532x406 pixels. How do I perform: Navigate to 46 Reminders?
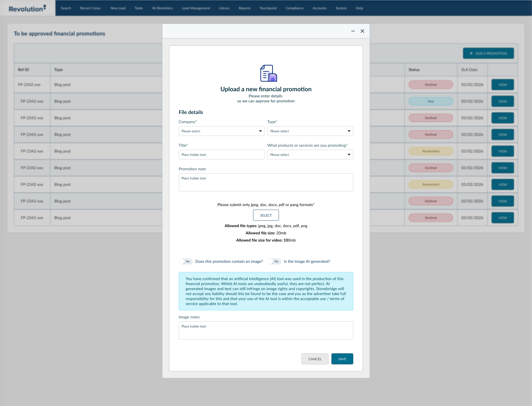pos(162,8)
